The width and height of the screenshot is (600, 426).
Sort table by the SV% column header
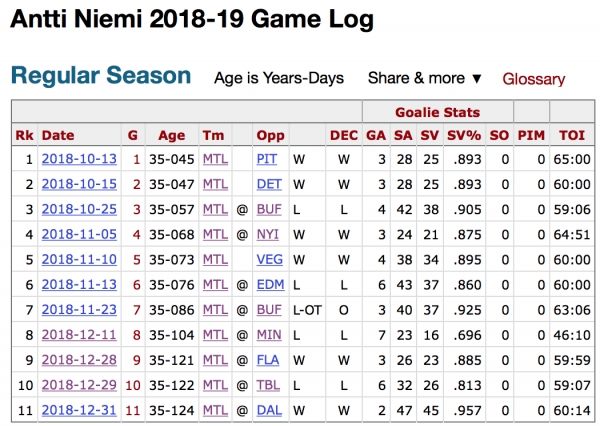click(460, 135)
